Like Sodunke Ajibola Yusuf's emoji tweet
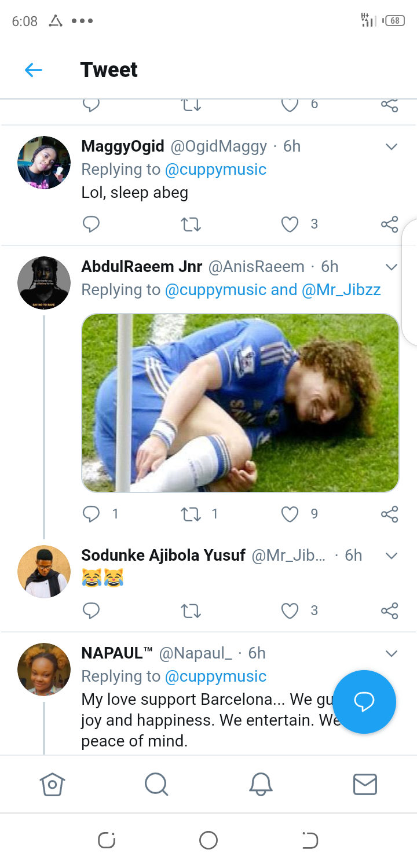The height and width of the screenshot is (868, 417). coord(290,610)
